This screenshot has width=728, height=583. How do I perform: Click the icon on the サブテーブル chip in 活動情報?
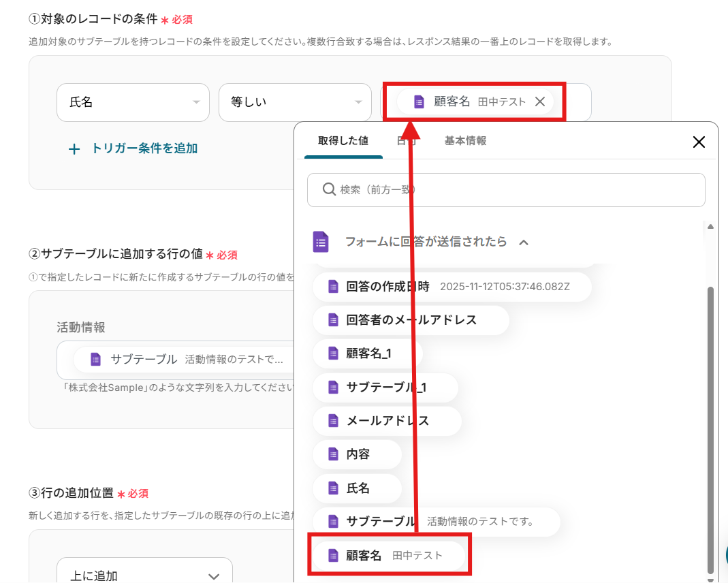tap(95, 360)
